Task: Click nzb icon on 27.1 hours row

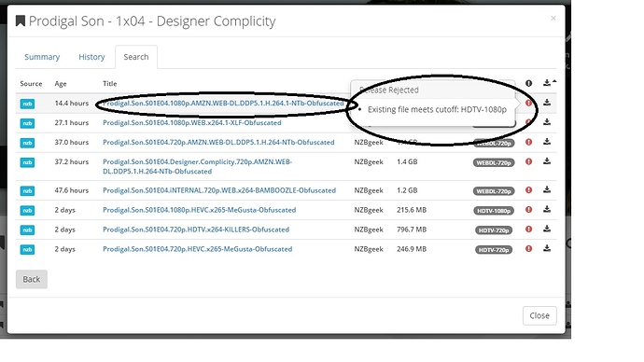Action: (x=27, y=123)
